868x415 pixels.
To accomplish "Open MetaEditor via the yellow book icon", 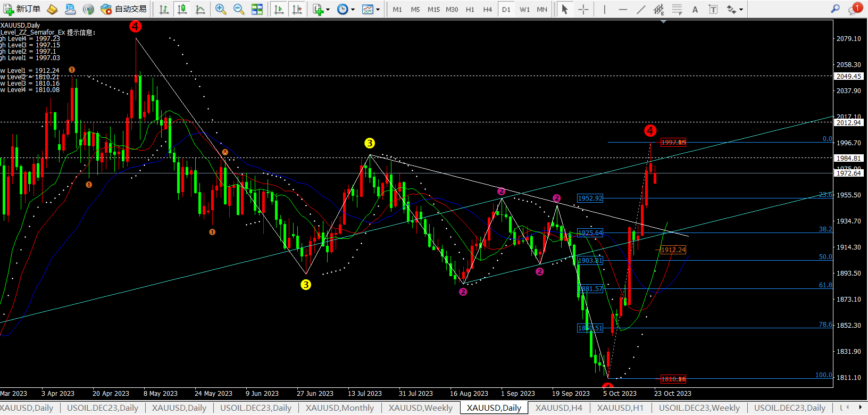I will coord(52,9).
